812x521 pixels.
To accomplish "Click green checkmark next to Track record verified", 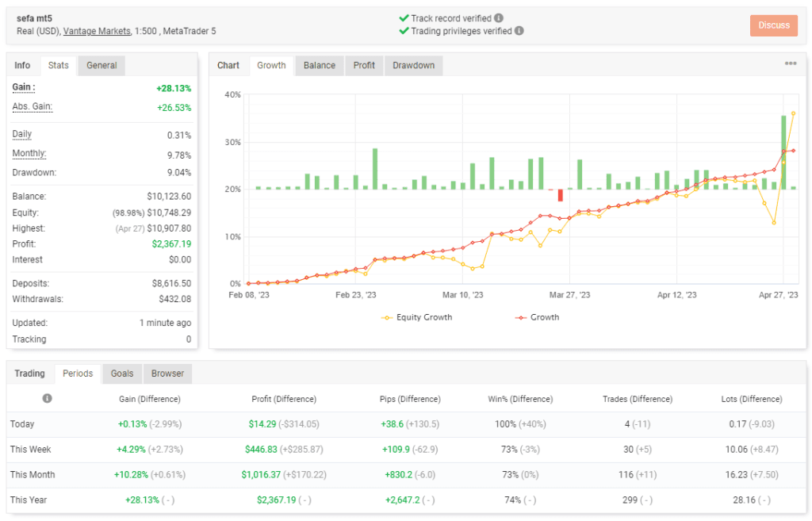I will [404, 18].
